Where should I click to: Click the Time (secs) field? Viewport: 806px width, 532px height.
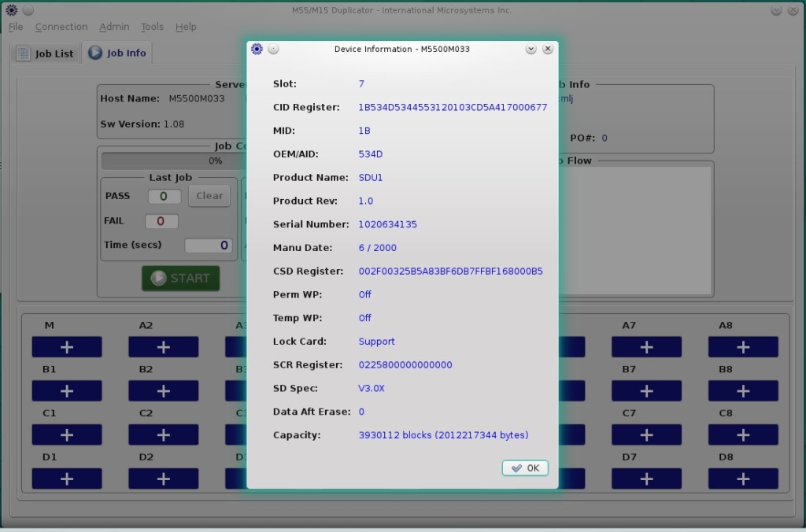pyautogui.click(x=208, y=246)
